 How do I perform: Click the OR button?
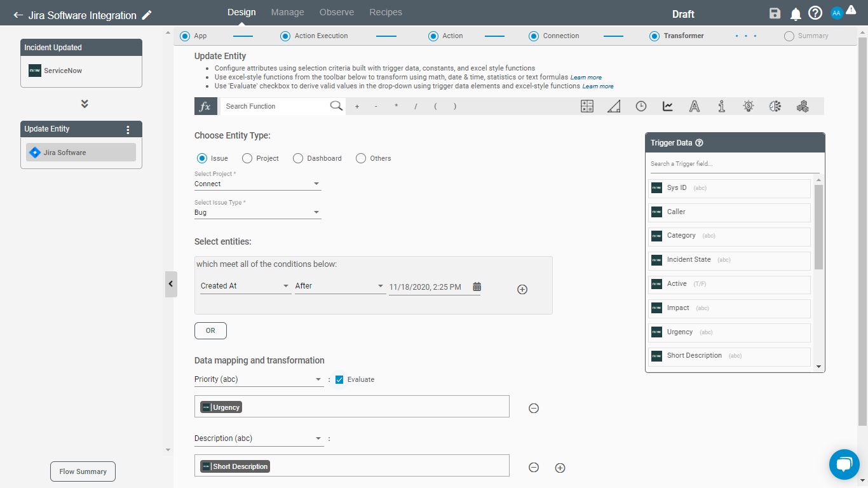click(210, 330)
